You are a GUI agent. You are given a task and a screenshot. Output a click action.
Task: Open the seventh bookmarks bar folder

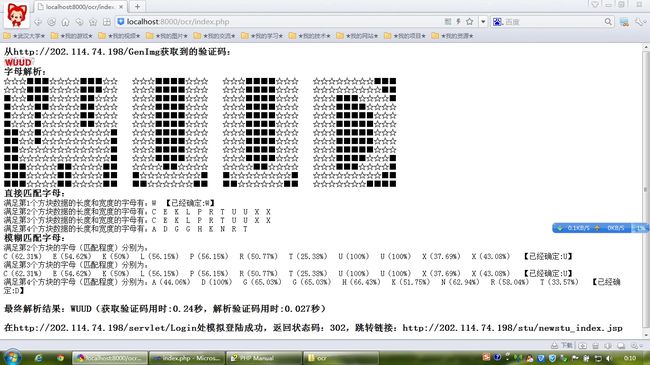(310, 36)
